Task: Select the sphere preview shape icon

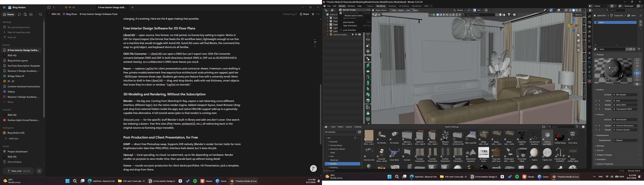Action: click(x=637, y=63)
